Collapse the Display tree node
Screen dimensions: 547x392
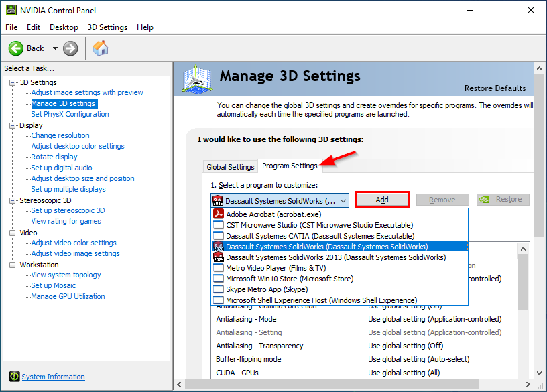tap(13, 125)
